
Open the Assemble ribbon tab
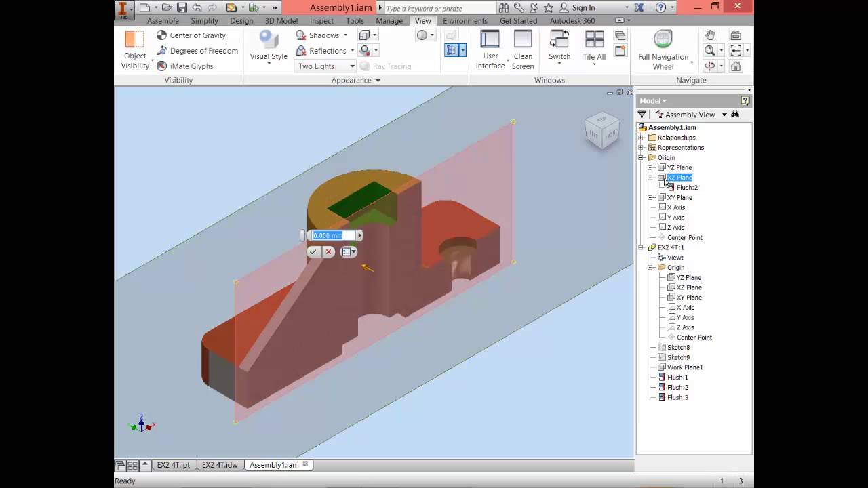tap(163, 21)
